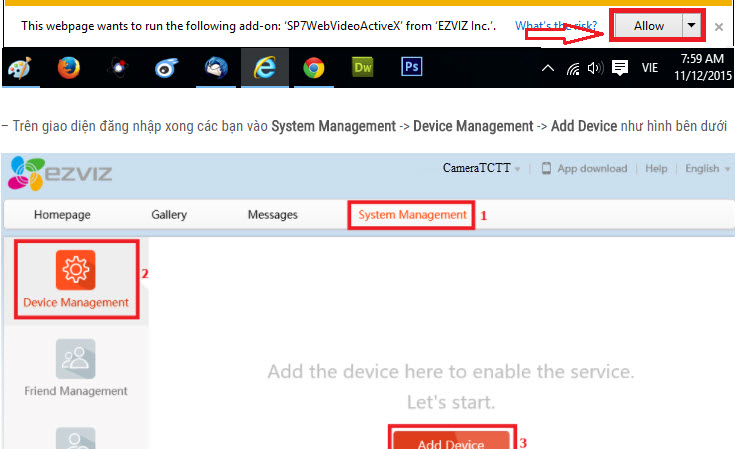Click the volume speaker tray icon

[x=596, y=68]
